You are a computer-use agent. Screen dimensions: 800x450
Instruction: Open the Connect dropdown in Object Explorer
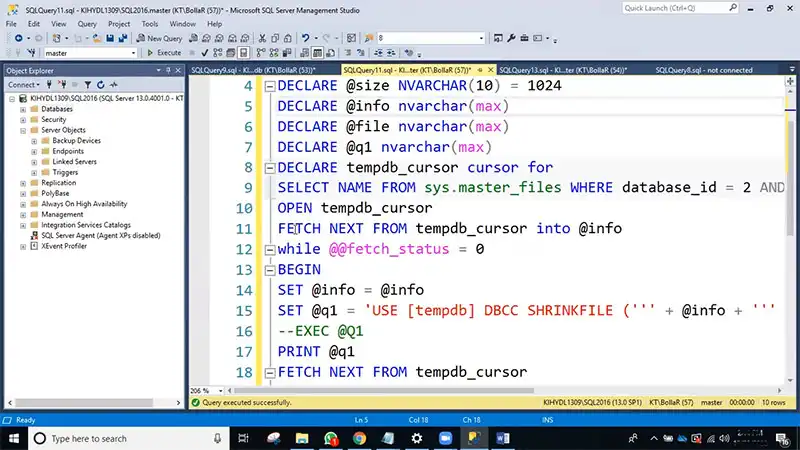(x=23, y=85)
